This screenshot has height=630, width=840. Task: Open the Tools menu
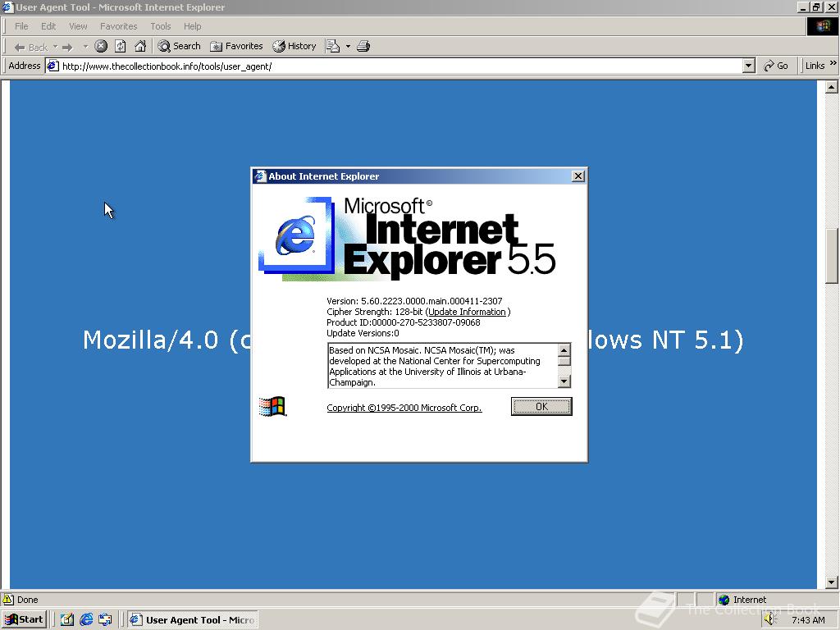click(x=160, y=26)
